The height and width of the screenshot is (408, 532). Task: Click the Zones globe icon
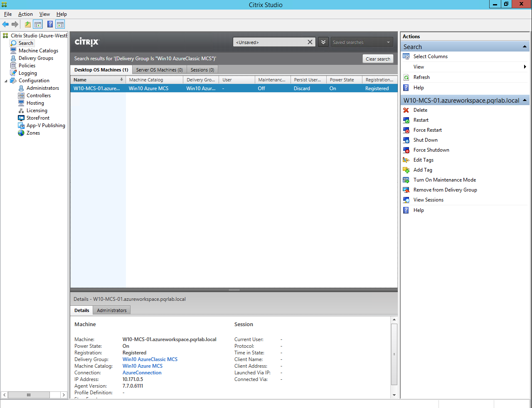pyautogui.click(x=21, y=133)
